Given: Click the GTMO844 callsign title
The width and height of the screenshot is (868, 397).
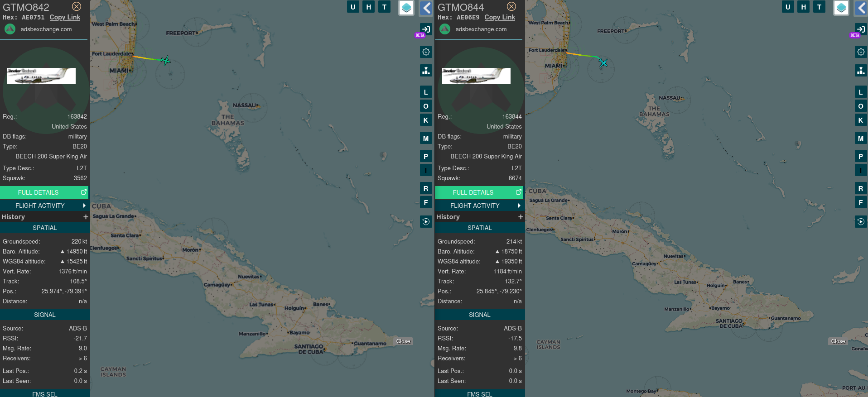Looking at the screenshot, I should pyautogui.click(x=461, y=7).
